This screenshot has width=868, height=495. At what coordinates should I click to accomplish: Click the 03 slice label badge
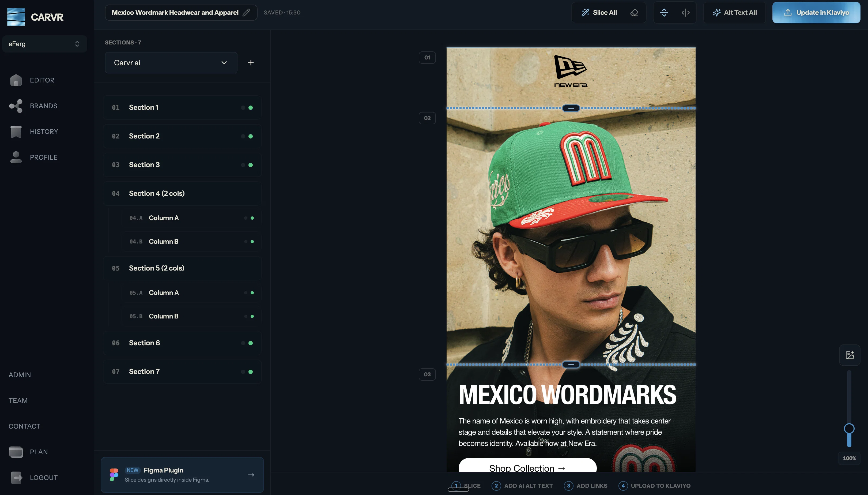427,374
